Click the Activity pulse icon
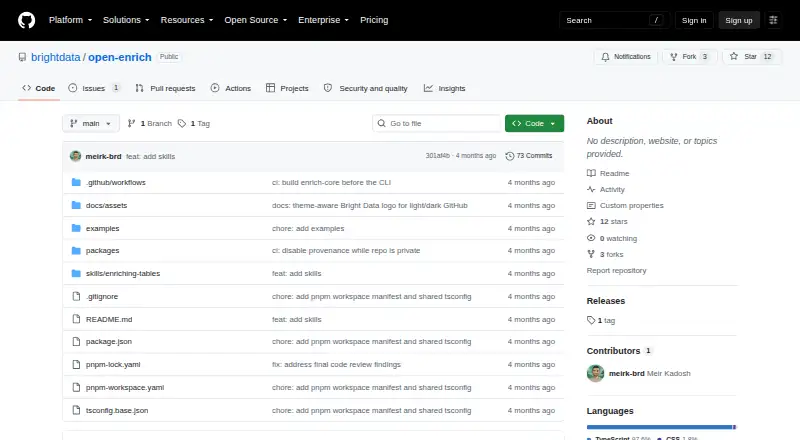Image resolution: width=800 pixels, height=440 pixels. pyautogui.click(x=591, y=189)
